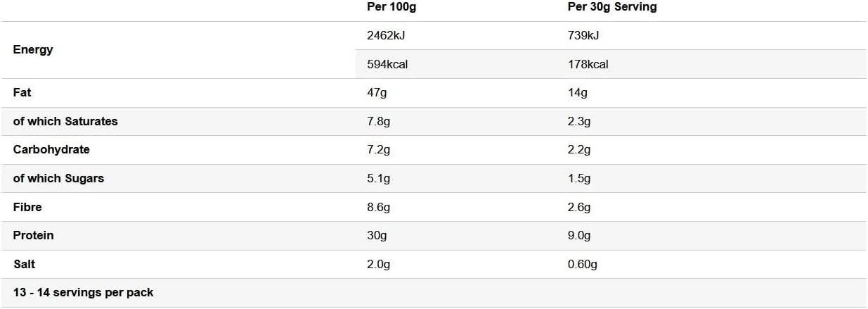Select the Fat row label
Viewport: 868px width, 309px height.
tap(22, 92)
